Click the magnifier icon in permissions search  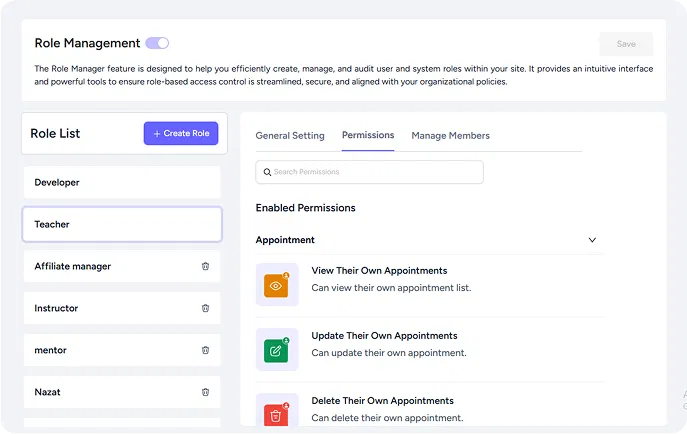tap(267, 172)
